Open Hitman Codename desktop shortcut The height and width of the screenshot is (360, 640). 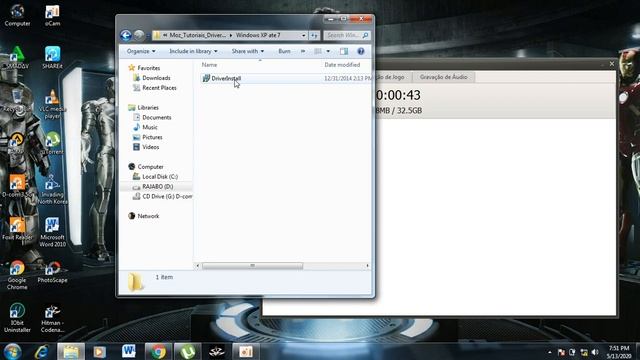pyautogui.click(x=52, y=318)
